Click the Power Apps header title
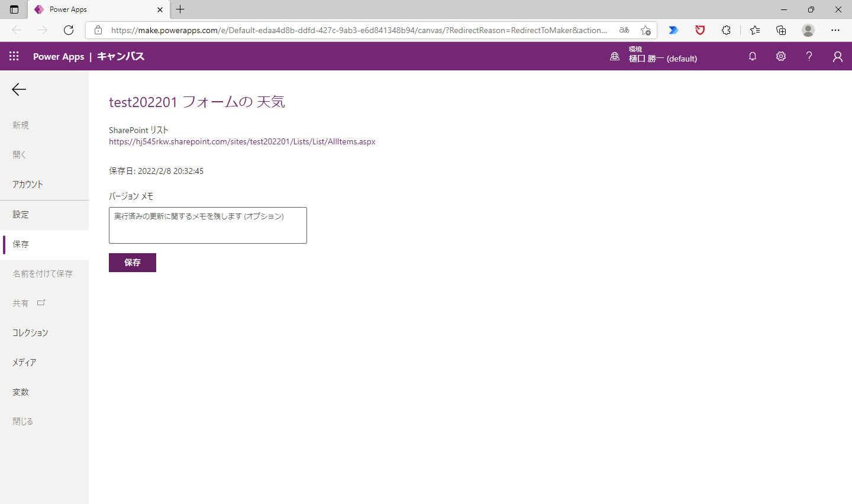The width and height of the screenshot is (852, 504). click(x=59, y=57)
